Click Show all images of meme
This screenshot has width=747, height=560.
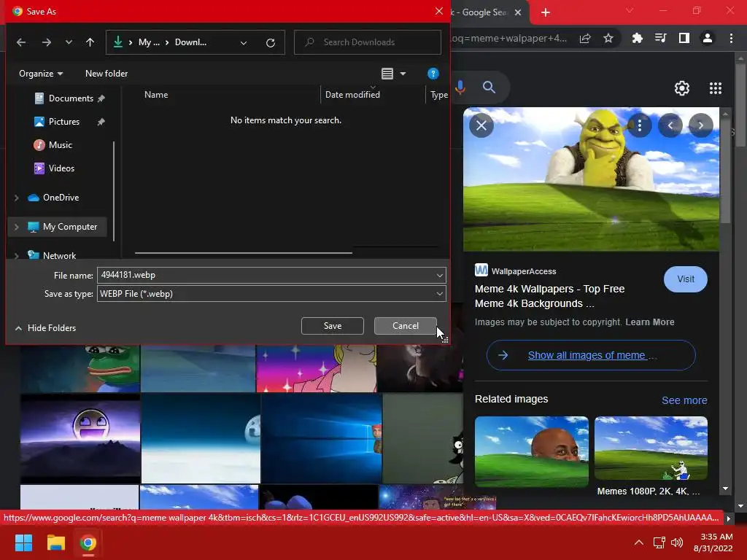591,355
